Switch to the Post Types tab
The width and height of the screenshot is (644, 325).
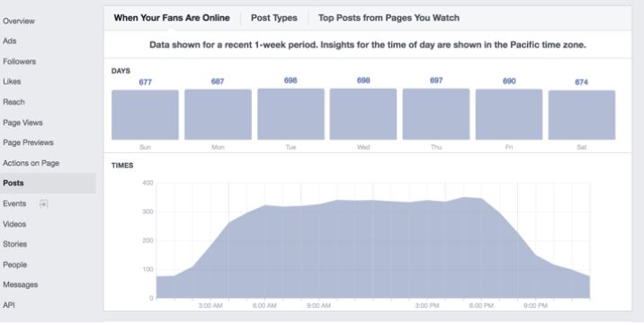coord(274,18)
